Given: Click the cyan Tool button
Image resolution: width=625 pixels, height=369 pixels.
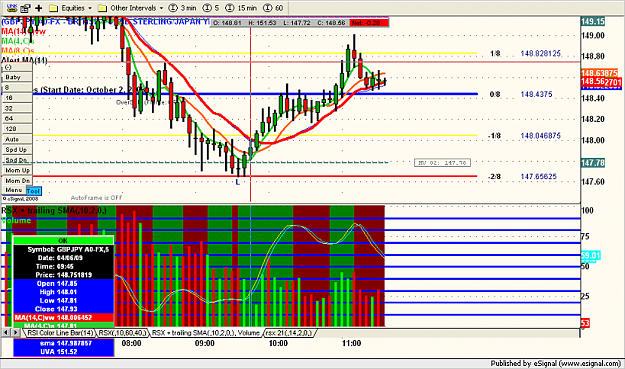Looking at the screenshot, I should pos(33,191).
